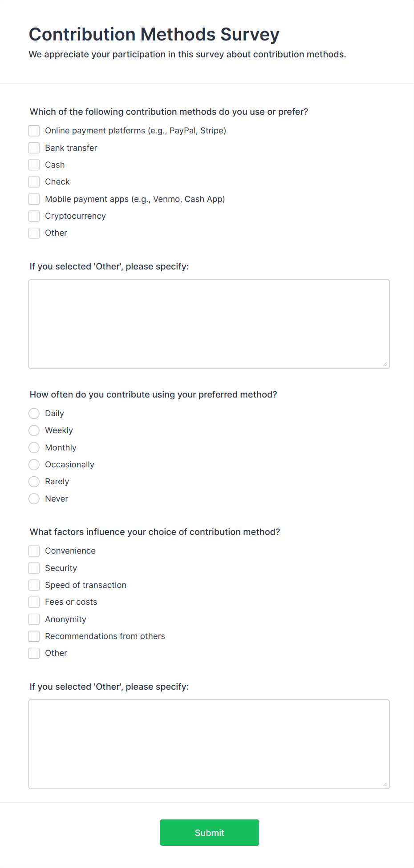Check Recommendations from others box

[x=34, y=636]
